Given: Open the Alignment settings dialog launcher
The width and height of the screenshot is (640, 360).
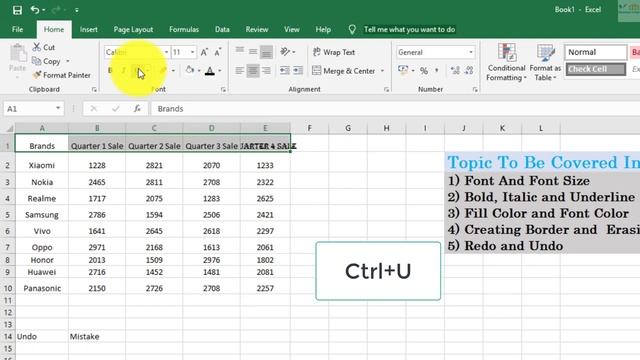Looking at the screenshot, I should point(387,89).
